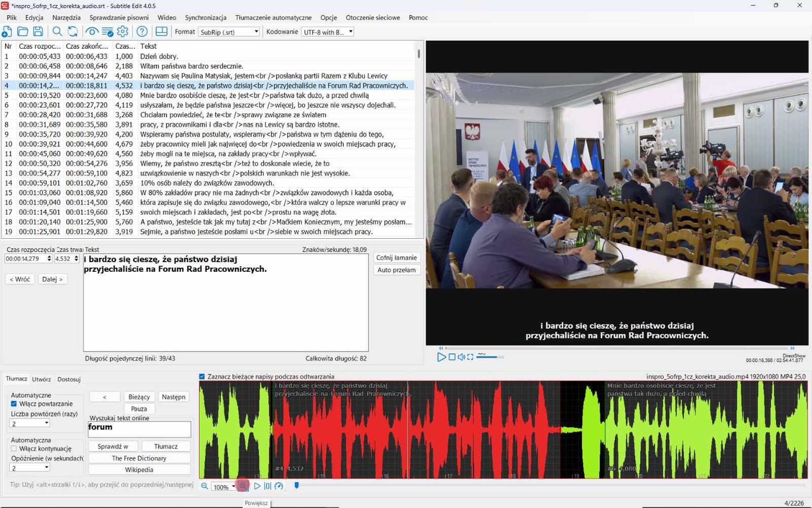The height and width of the screenshot is (508, 812).
Task: Open subtitle file via folder icon
Action: point(23,31)
